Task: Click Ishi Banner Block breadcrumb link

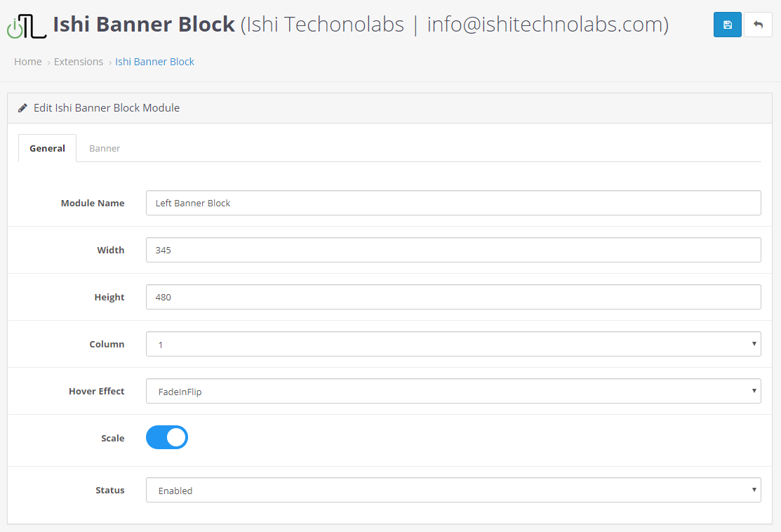Action: (154, 62)
